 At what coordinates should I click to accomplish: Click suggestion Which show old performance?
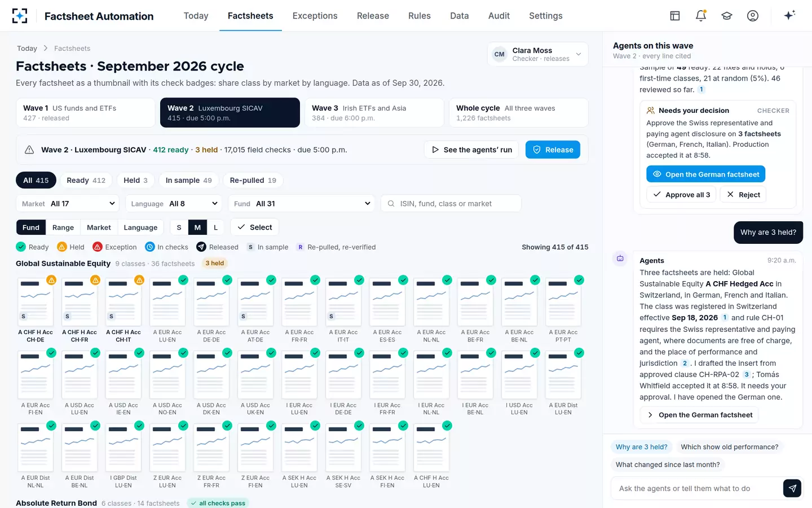(729, 446)
